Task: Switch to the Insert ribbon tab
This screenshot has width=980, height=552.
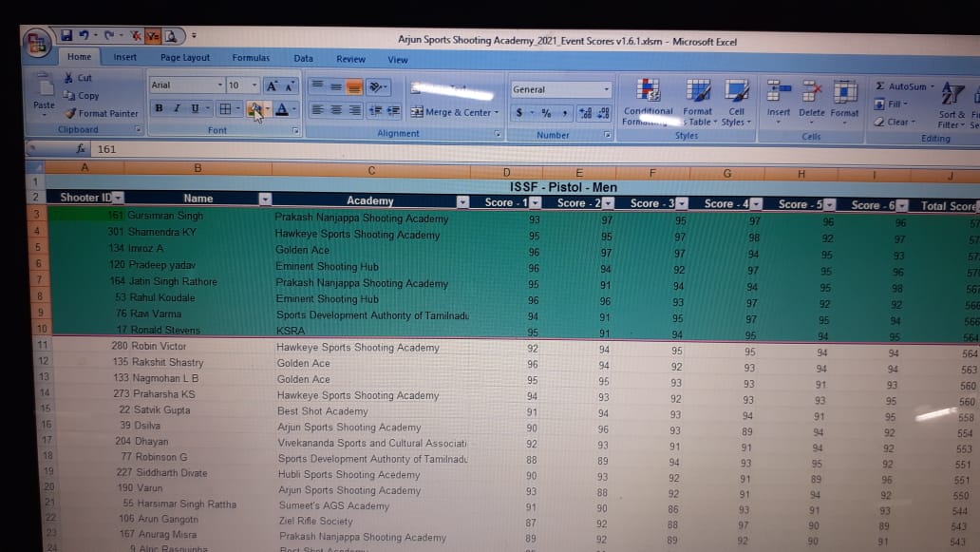Action: point(125,58)
